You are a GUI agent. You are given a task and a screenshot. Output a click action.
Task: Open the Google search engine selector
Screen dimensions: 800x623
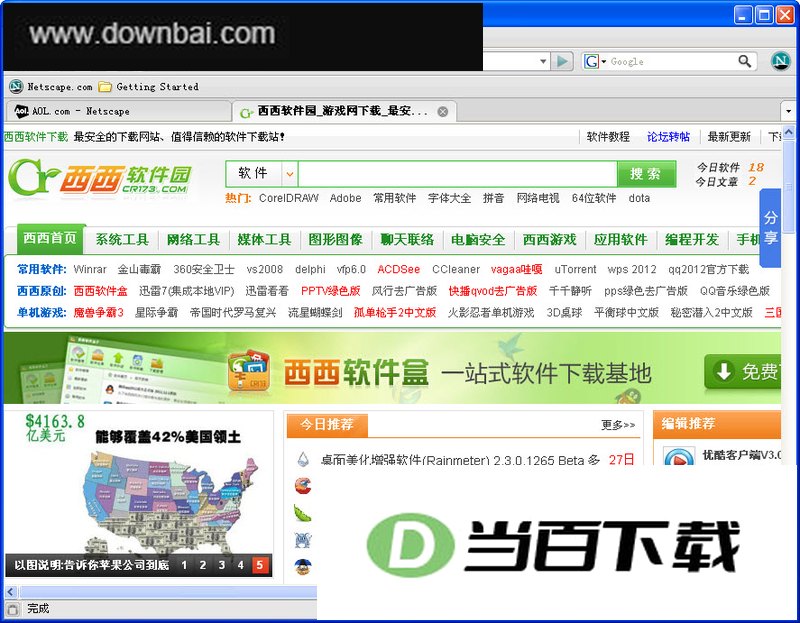[594, 61]
